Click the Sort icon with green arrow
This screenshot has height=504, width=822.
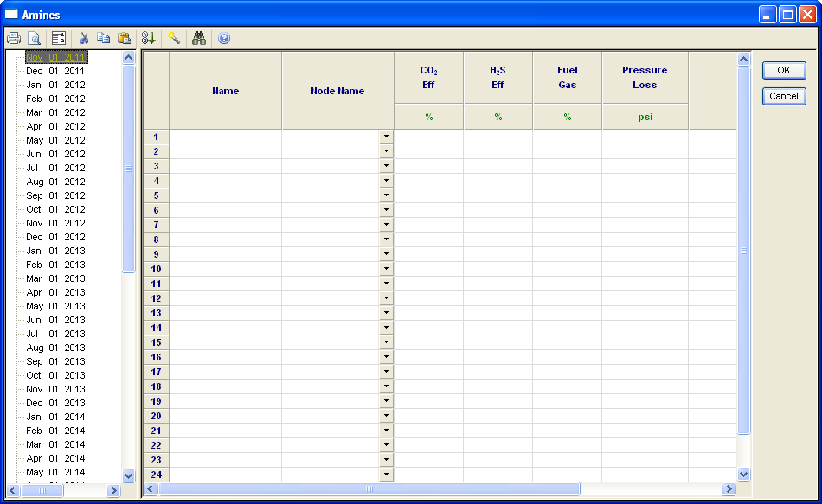click(148, 38)
